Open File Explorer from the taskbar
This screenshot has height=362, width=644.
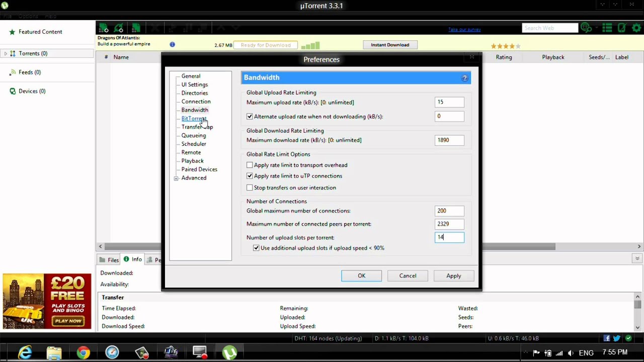(x=54, y=352)
